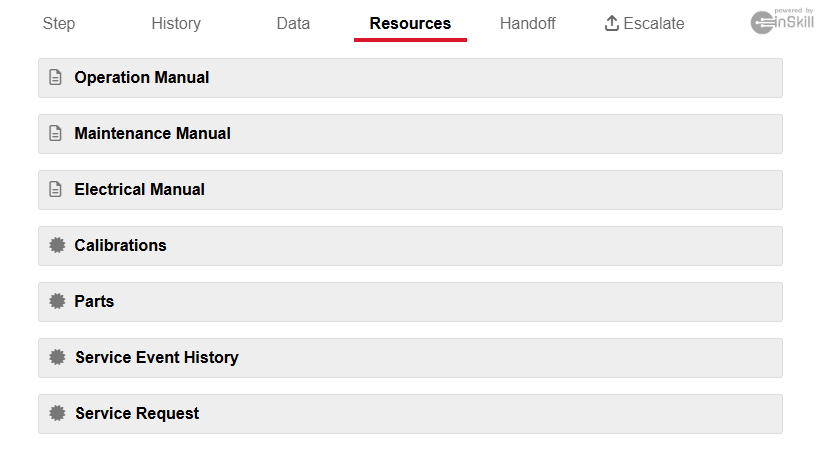Select the Data tab
The width and height of the screenshot is (837, 470).
click(x=293, y=24)
